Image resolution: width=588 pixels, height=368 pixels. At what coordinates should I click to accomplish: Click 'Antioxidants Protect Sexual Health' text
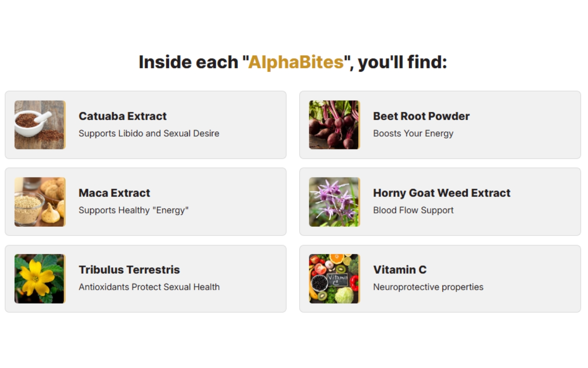pyautogui.click(x=149, y=287)
